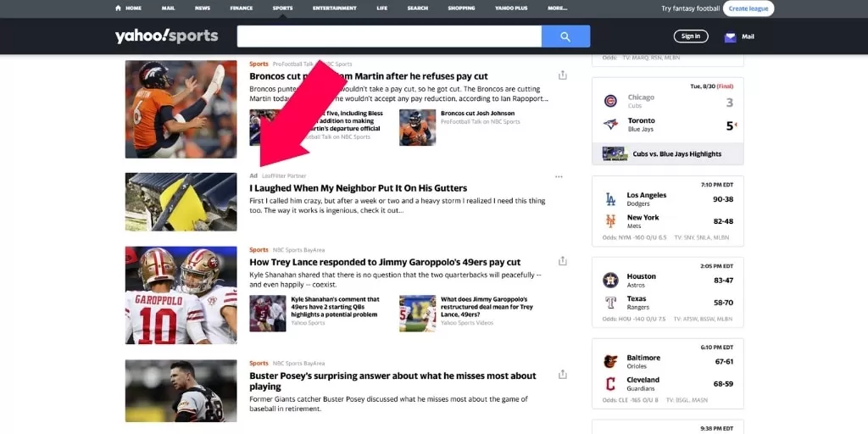
Task: Click the Texas Rangers logo
Action: click(610, 303)
